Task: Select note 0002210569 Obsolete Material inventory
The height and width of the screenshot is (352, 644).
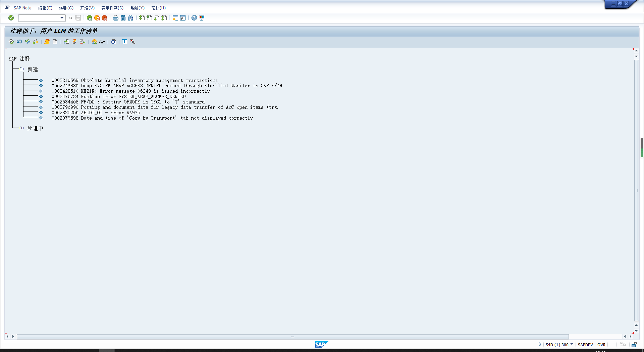Action: [135, 80]
